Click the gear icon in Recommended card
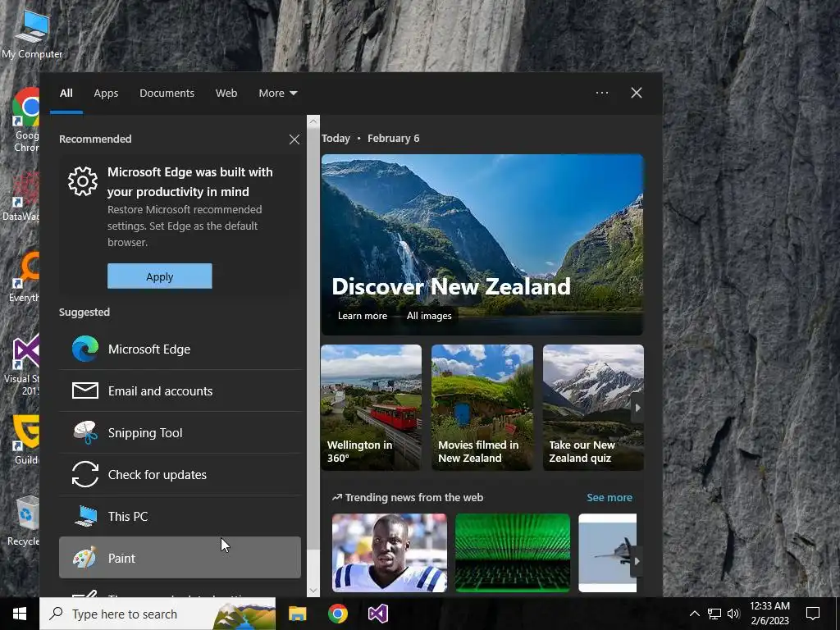Image resolution: width=840 pixels, height=630 pixels. coord(83,181)
